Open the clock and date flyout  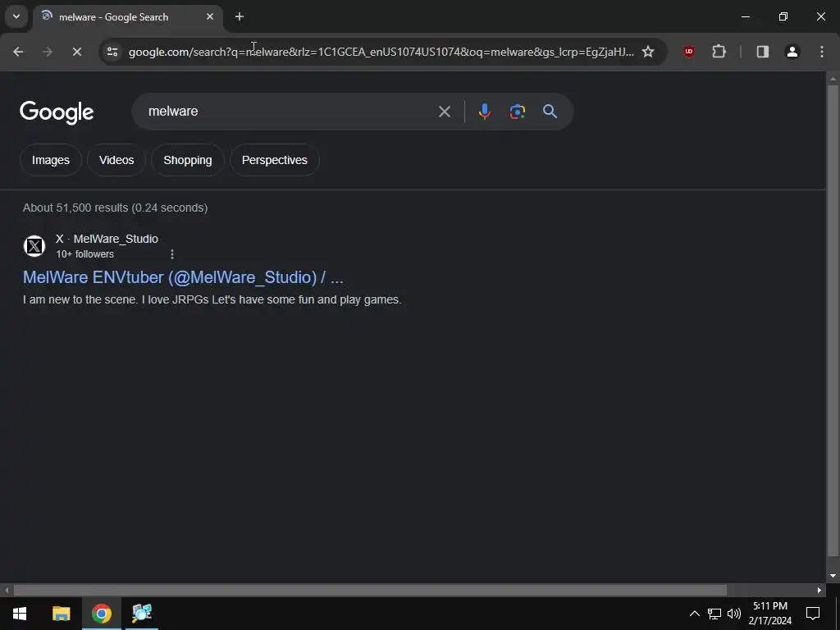tap(770, 614)
